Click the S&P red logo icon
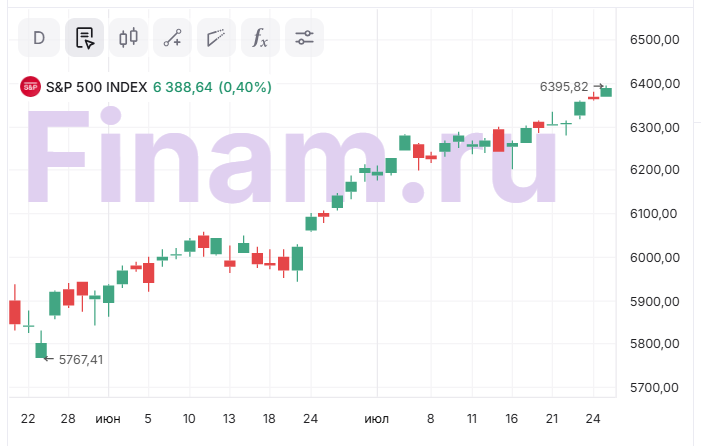Image resolution: width=701 pixels, height=446 pixels. (30, 87)
